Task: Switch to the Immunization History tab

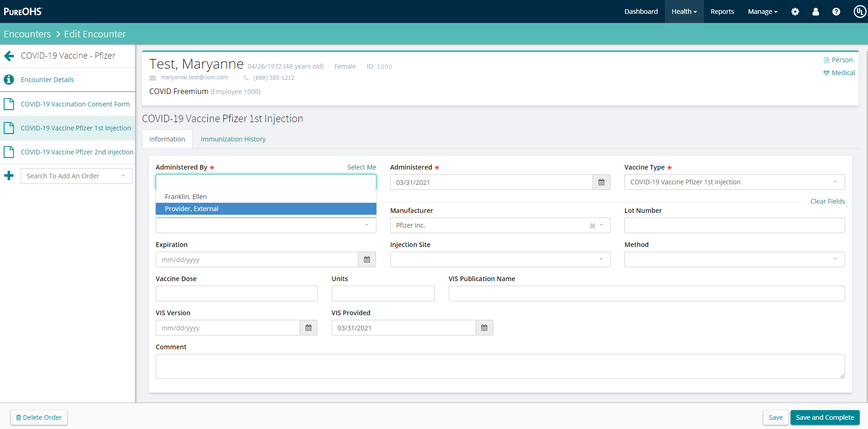Action: [x=233, y=139]
